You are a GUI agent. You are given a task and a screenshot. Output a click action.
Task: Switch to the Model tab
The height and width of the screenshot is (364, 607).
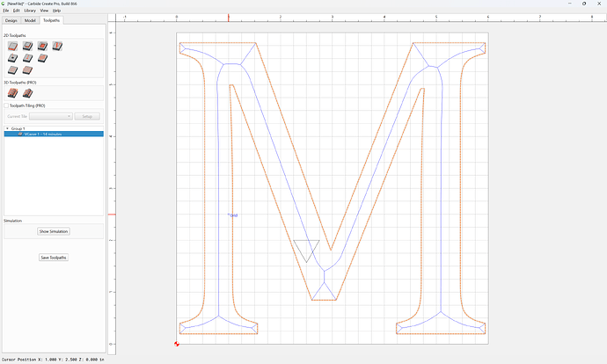[30, 20]
